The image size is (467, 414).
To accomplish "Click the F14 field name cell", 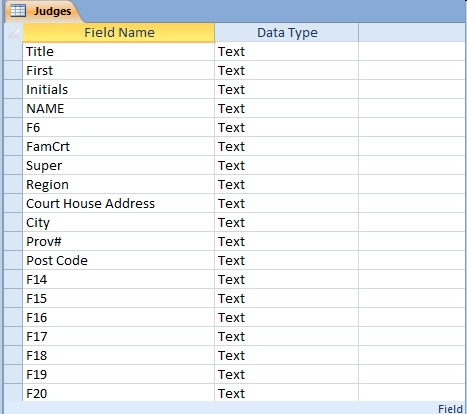I will 119,279.
